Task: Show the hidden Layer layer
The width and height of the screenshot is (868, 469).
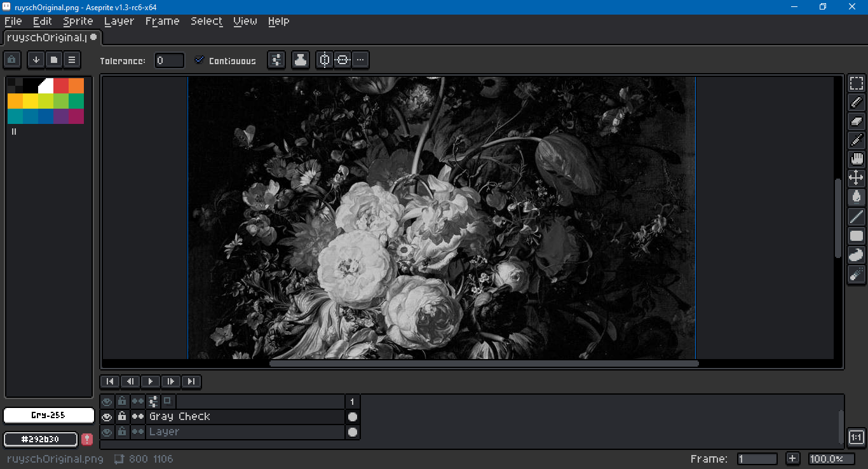Action: coord(107,432)
